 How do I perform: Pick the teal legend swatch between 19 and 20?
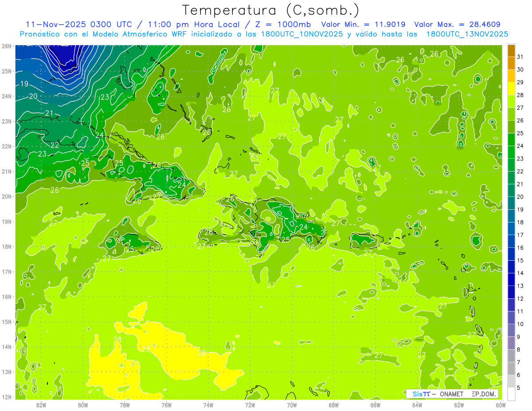[511, 203]
